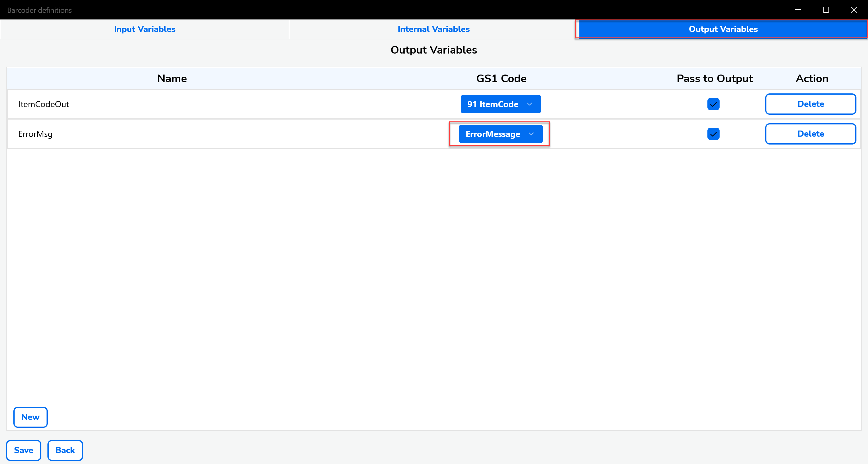This screenshot has height=464, width=868.
Task: Click the GS1 Code column header
Action: pos(501,78)
